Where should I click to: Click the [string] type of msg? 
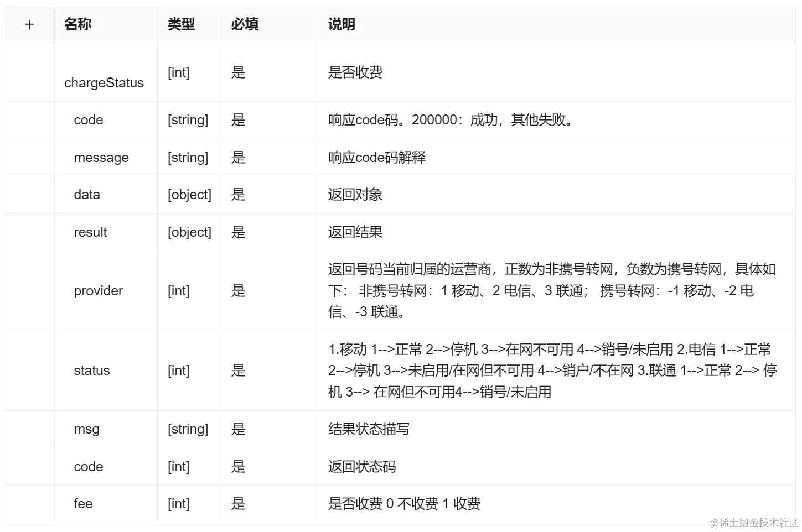[x=188, y=429]
